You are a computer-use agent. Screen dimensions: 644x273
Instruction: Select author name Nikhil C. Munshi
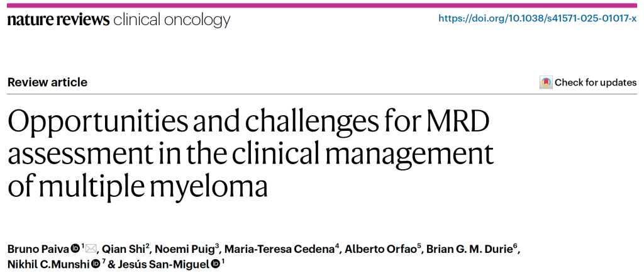(48, 264)
